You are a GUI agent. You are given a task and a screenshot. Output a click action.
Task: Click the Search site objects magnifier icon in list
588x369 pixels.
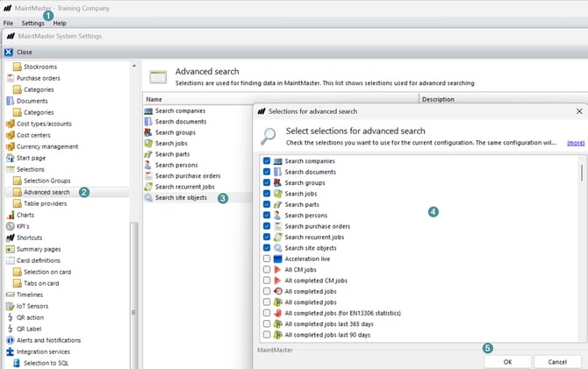(x=148, y=197)
